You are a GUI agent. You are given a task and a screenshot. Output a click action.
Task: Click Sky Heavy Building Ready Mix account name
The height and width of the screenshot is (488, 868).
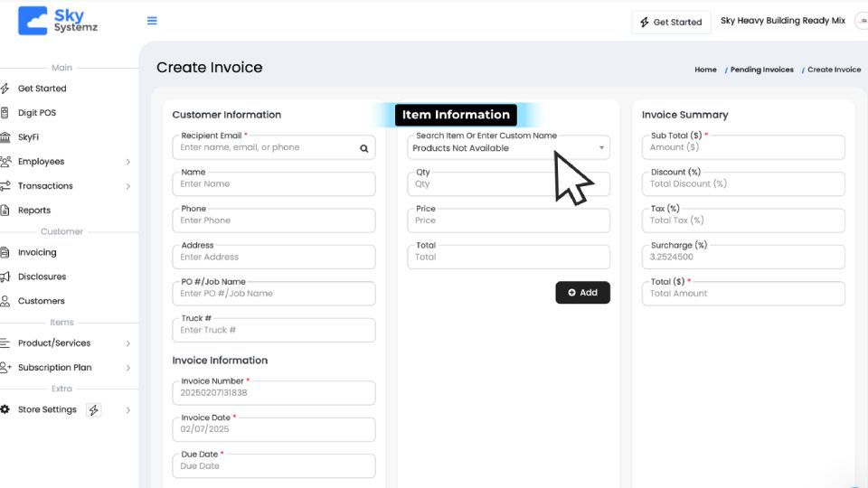click(783, 21)
